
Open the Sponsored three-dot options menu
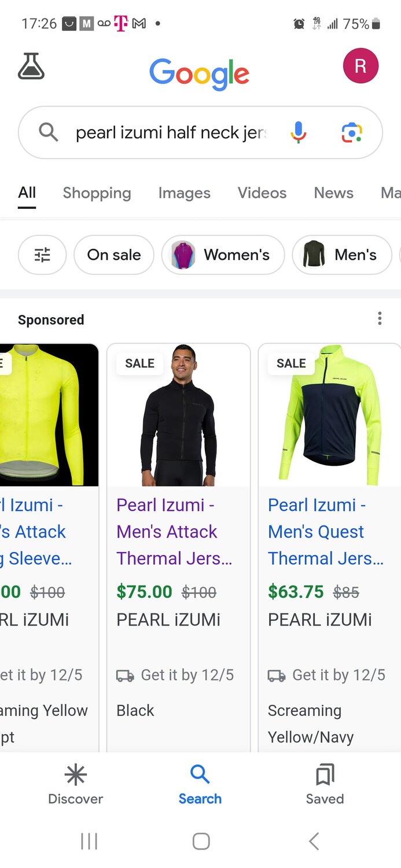380,318
